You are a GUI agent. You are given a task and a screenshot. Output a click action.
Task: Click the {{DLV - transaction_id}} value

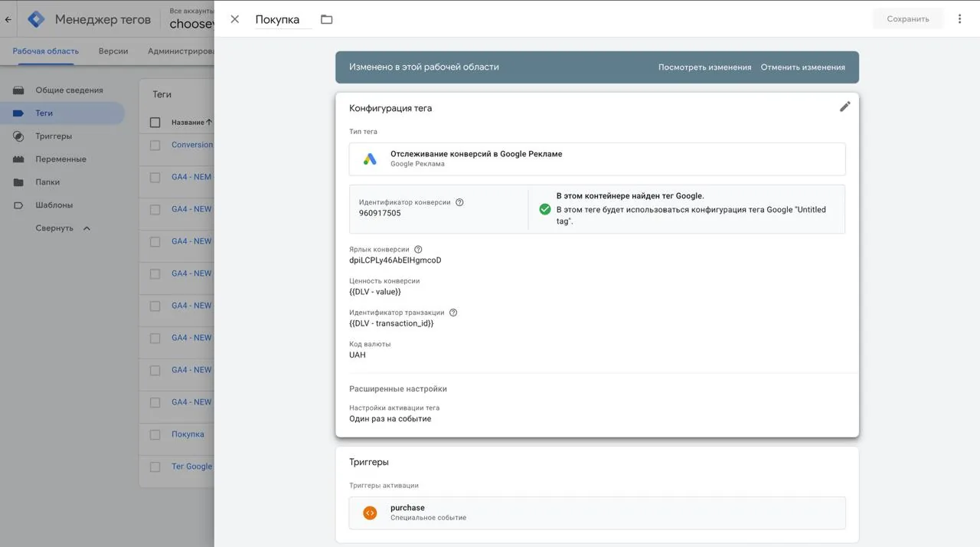391,323
